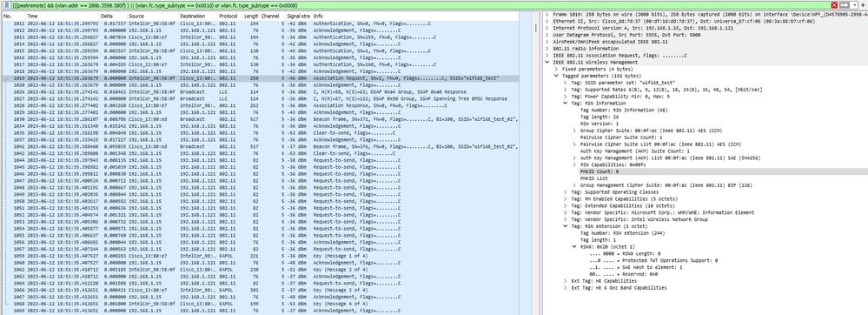Select PMKID Count: 0 field
868x315 pixels.
(x=599, y=171)
